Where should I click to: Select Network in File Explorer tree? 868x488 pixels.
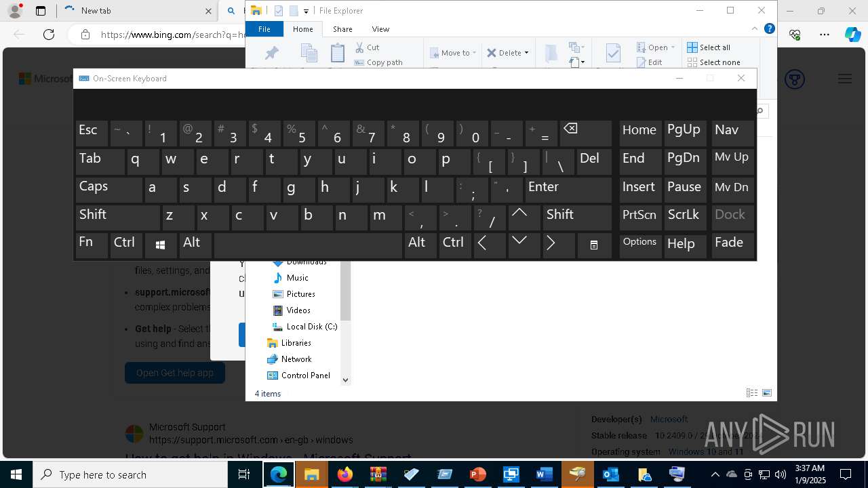296,359
